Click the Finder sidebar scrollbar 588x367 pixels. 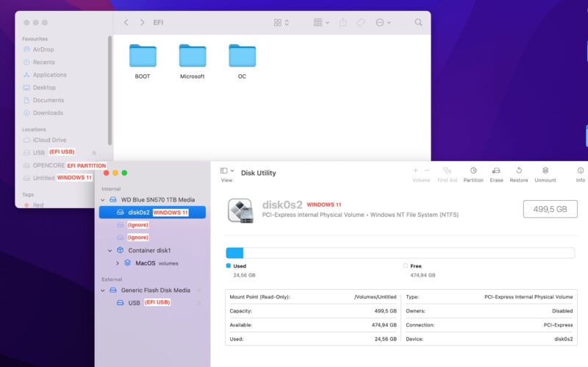pos(110,90)
